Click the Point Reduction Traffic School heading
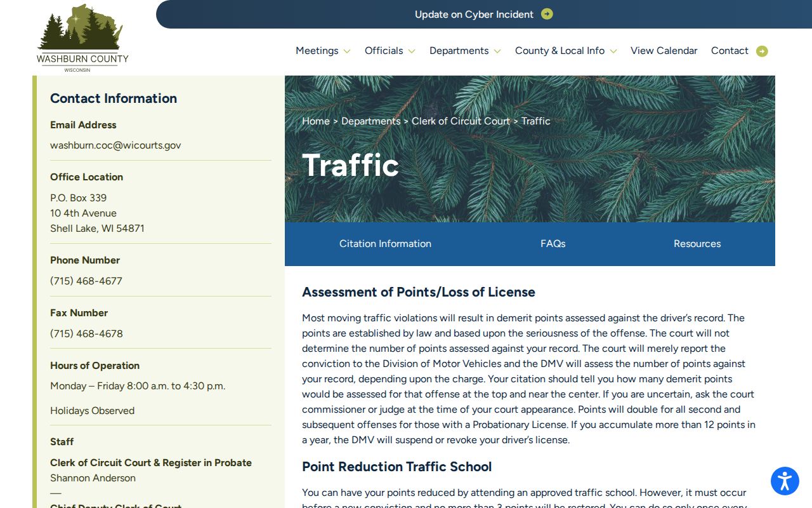This screenshot has width=812, height=508. 397,467
